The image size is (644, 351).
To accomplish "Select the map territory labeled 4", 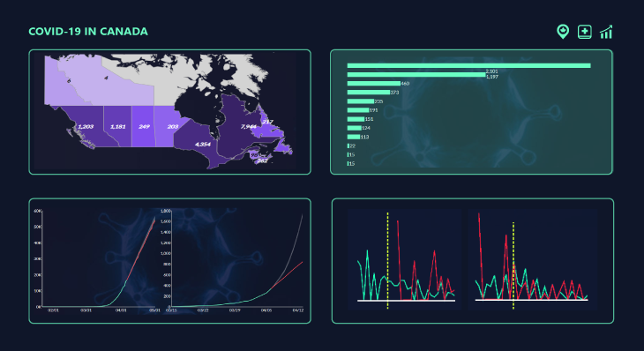I will (106, 78).
